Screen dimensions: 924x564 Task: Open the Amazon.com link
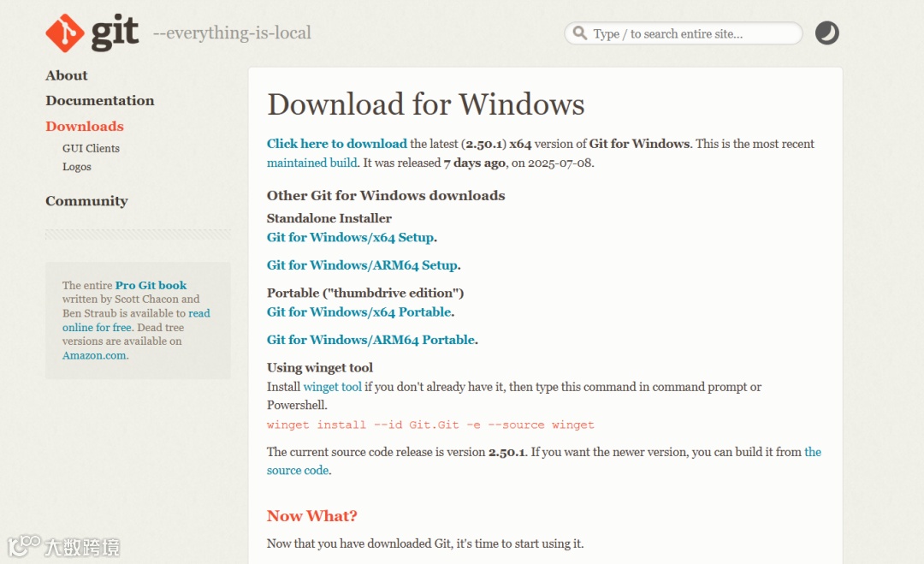(94, 355)
